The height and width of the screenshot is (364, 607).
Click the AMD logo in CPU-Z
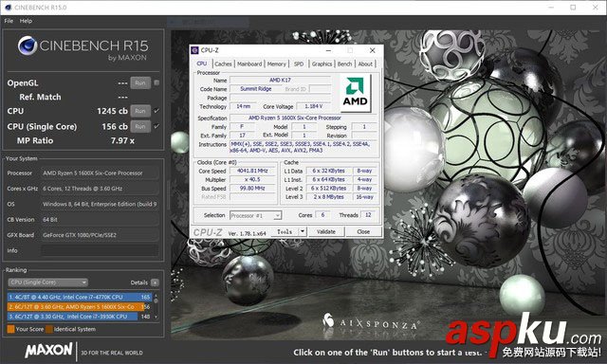point(355,93)
